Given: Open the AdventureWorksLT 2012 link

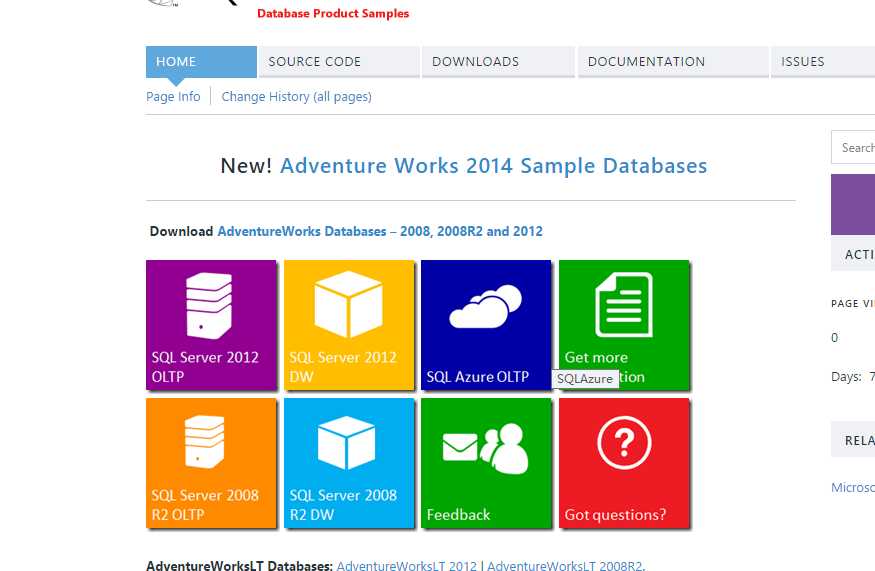Looking at the screenshot, I should click(407, 565).
